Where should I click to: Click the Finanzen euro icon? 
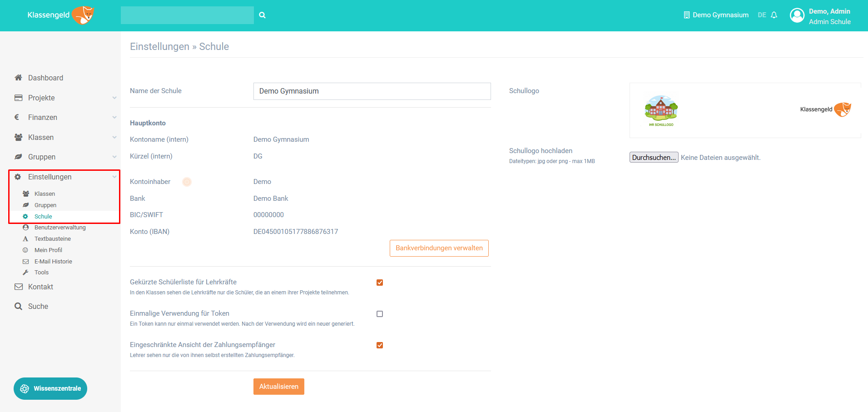pos(17,117)
